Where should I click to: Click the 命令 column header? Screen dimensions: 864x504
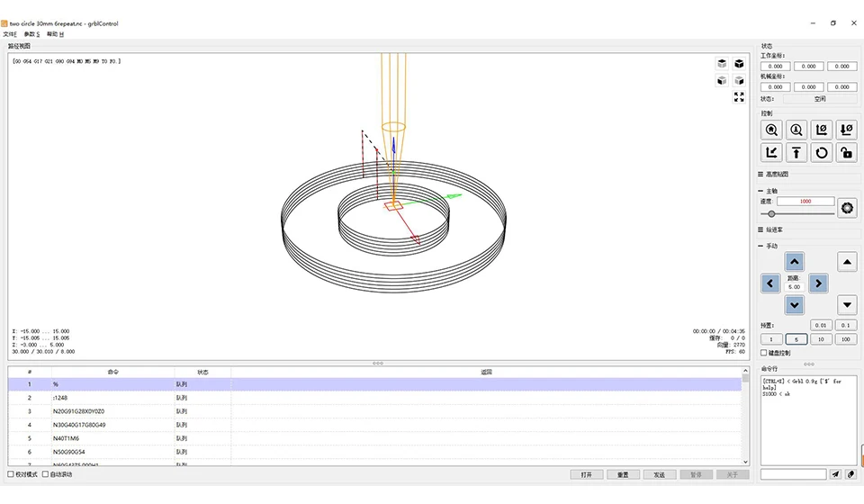(x=113, y=372)
